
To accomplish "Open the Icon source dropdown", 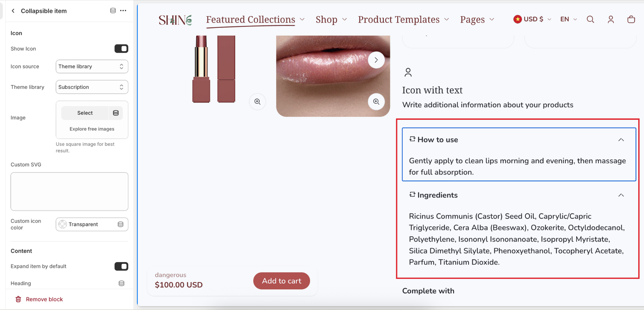I will [x=92, y=66].
